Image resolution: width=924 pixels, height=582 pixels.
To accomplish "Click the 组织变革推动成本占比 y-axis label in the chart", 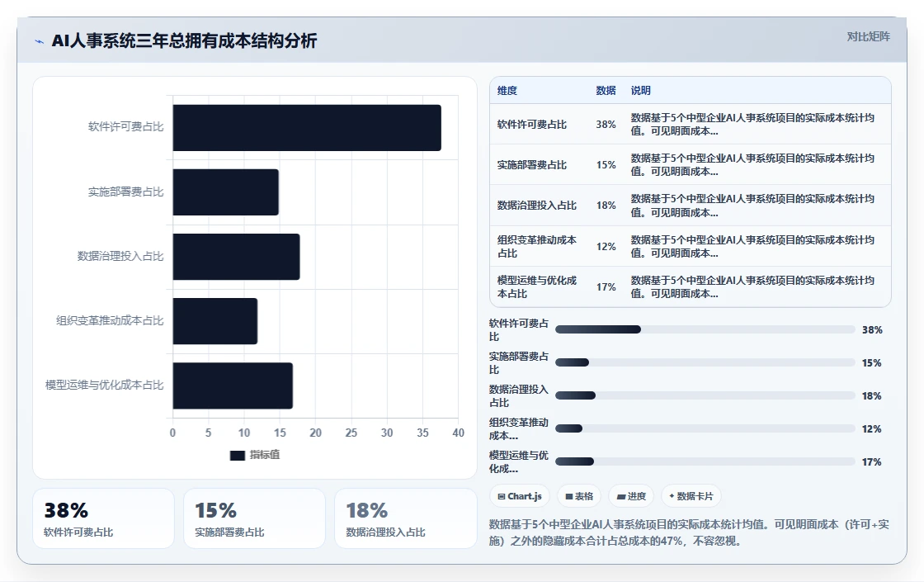I will click(x=111, y=320).
